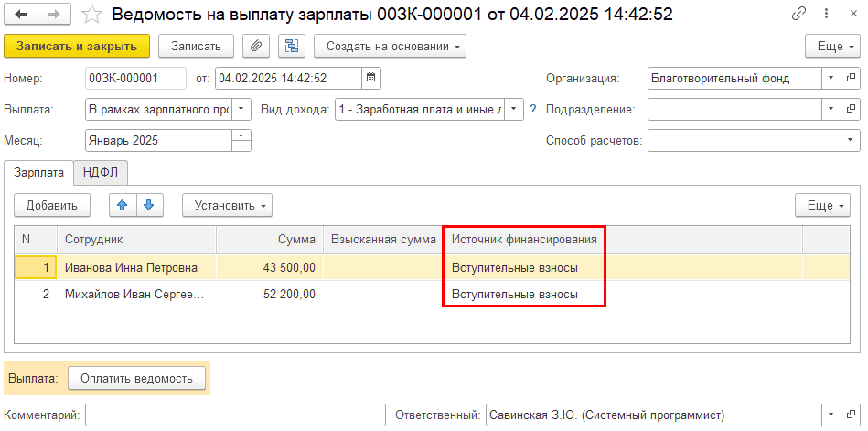The height and width of the screenshot is (431, 868).
Task: Expand Создать на основании menu
Action: point(391,47)
